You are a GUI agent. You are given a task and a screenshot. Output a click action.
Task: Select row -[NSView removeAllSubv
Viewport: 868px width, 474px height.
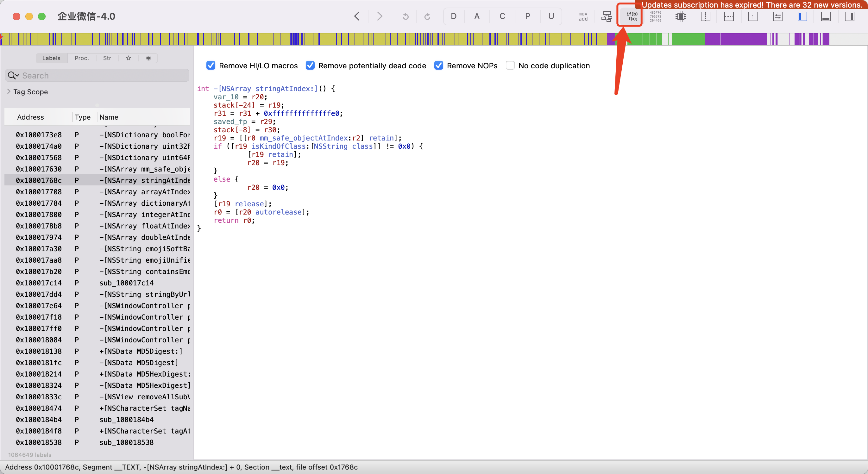(97, 397)
